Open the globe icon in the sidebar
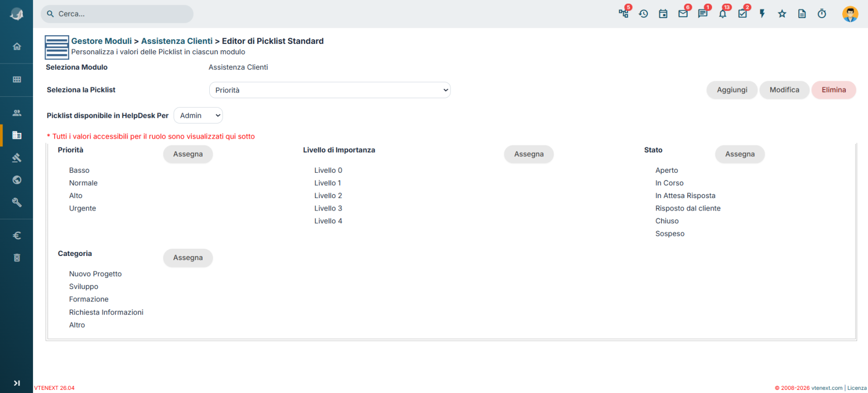 point(17,180)
